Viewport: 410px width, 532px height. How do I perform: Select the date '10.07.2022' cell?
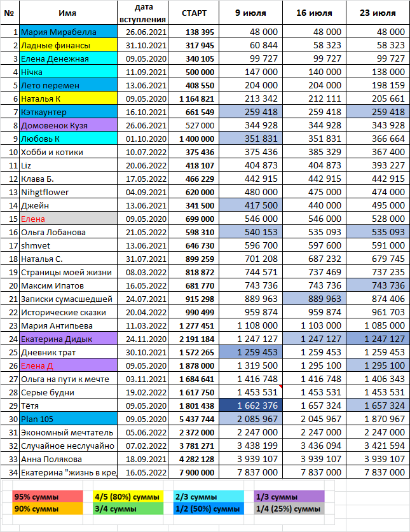(x=142, y=152)
